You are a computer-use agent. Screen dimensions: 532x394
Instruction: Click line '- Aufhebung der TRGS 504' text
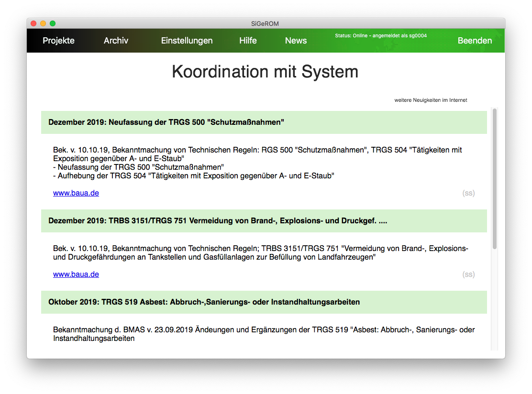194,175
